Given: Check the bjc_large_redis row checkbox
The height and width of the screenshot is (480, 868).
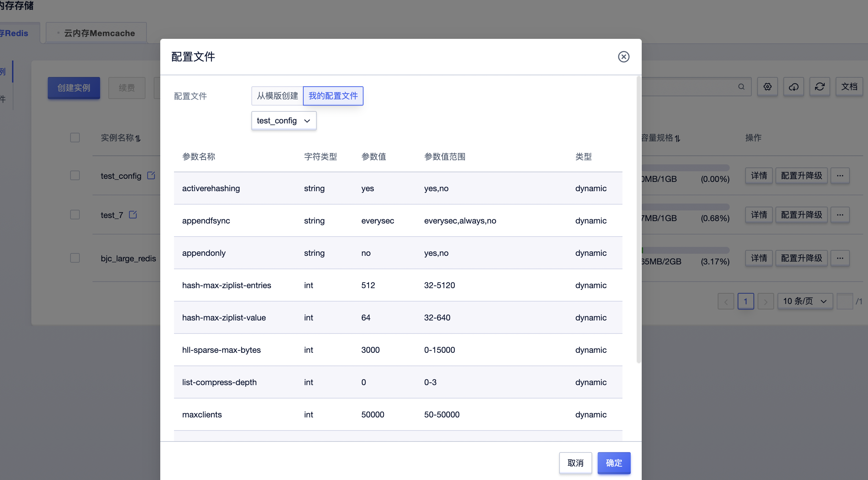Looking at the screenshot, I should point(75,258).
